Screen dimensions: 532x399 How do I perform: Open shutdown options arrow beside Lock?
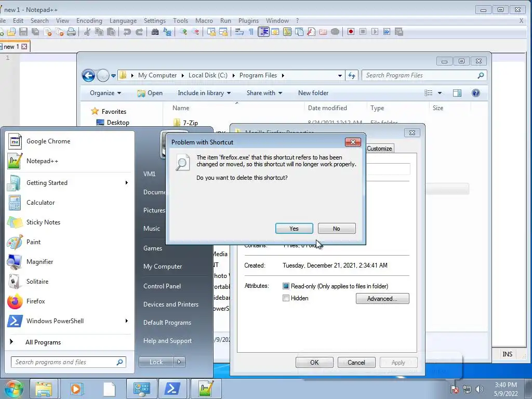click(x=179, y=362)
